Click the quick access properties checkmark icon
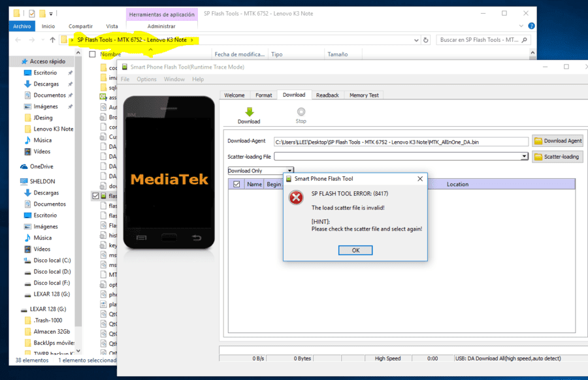The width and height of the screenshot is (588, 380). pyautogui.click(x=32, y=14)
